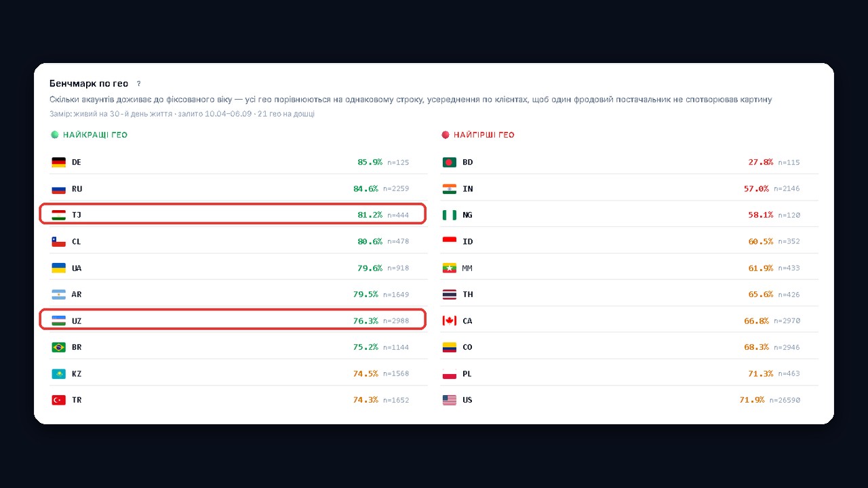Click the НАЙКРАЩІ ГЕО heading
This screenshot has width=868, height=488.
pos(95,135)
